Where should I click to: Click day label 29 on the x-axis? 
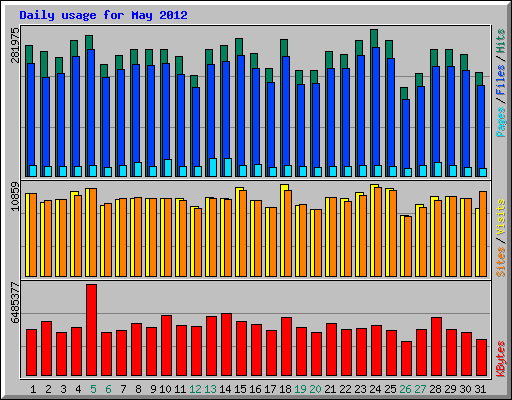[450, 389]
